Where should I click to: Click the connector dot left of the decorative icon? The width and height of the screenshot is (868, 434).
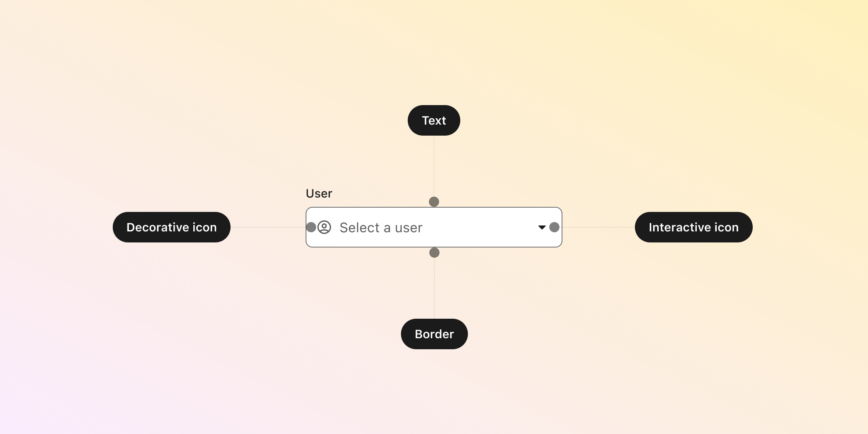click(x=311, y=228)
